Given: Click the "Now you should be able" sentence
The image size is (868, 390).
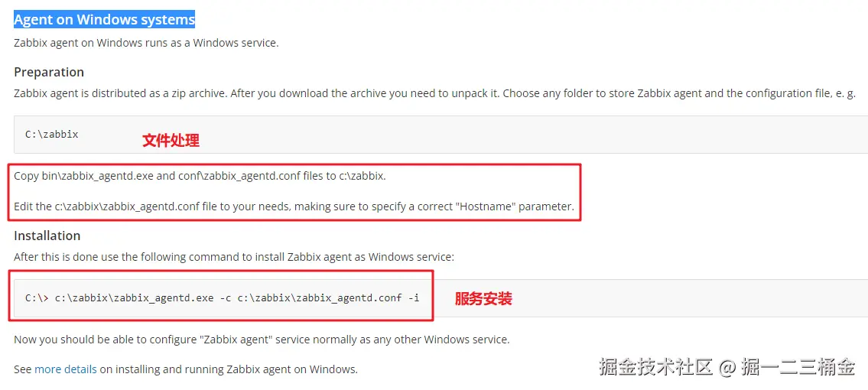Looking at the screenshot, I should click(x=262, y=339).
